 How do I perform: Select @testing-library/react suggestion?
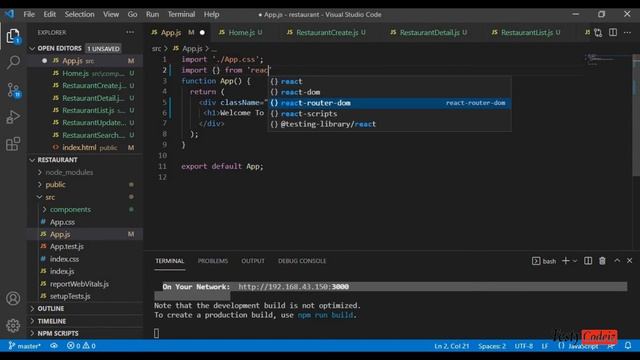(389, 124)
